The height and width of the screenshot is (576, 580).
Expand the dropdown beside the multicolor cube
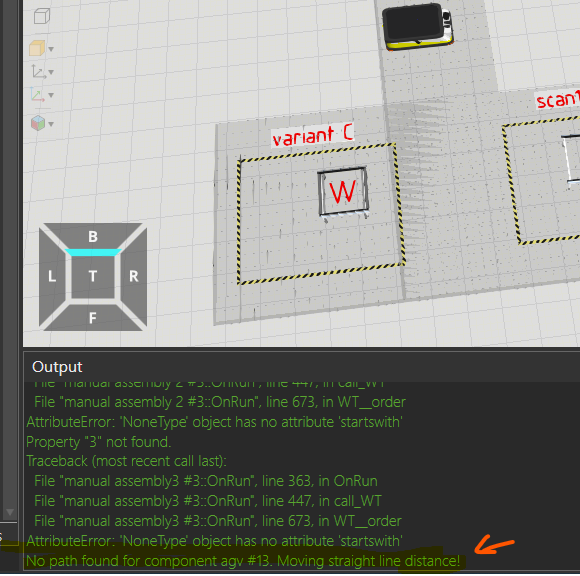51,124
